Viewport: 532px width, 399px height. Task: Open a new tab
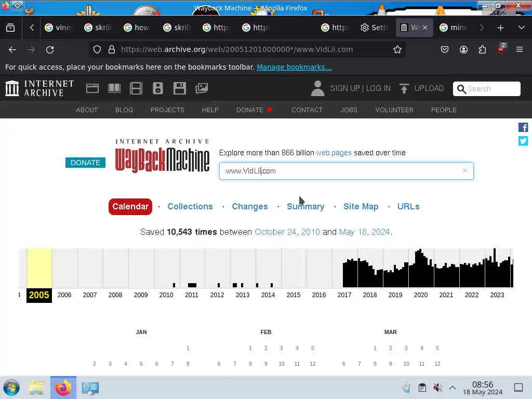500,28
